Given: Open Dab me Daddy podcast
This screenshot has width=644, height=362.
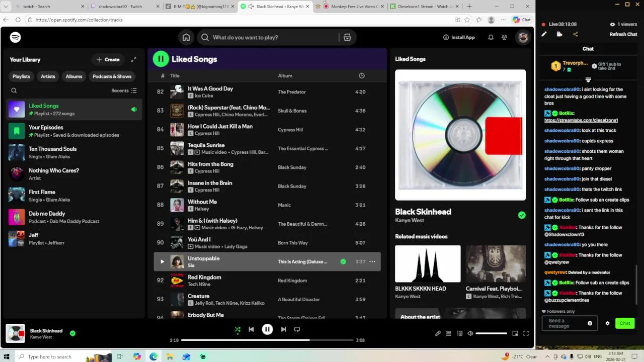Looking at the screenshot, I should (x=74, y=217).
